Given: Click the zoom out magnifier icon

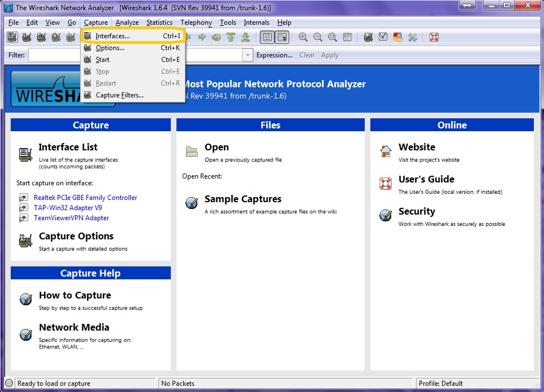Looking at the screenshot, I should click(318, 38).
